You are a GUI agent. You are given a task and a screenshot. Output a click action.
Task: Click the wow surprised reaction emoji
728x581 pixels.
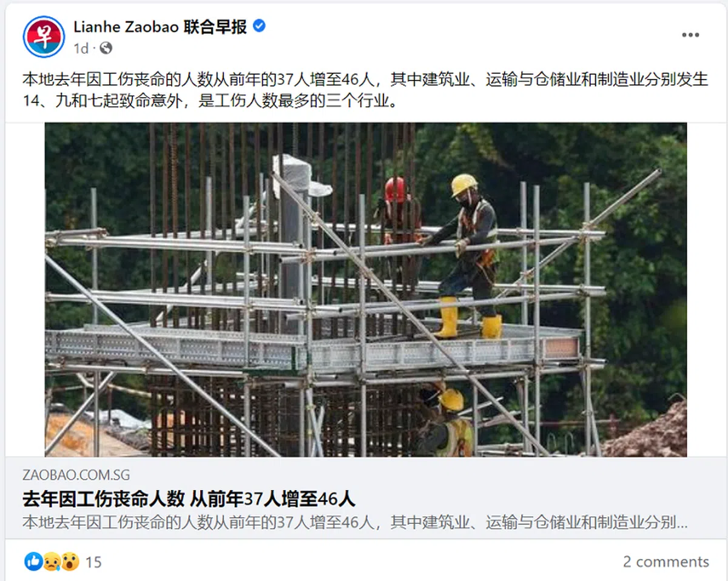tap(70, 562)
